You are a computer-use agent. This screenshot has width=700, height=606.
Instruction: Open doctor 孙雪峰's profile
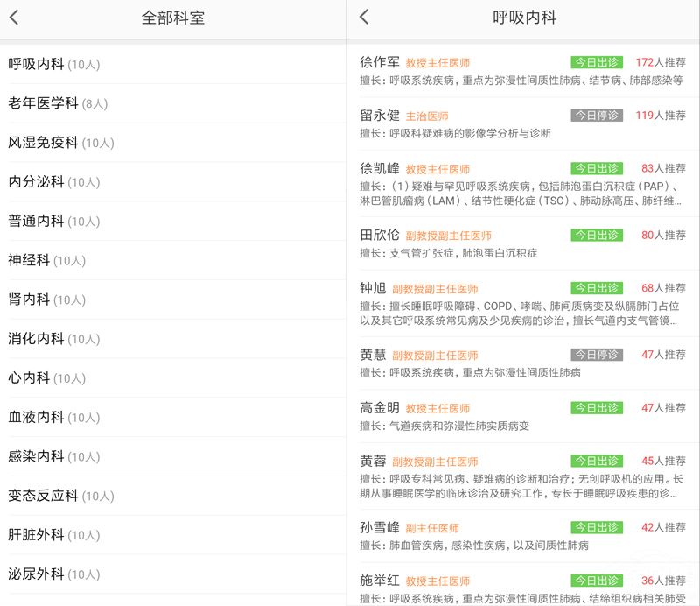(x=381, y=527)
